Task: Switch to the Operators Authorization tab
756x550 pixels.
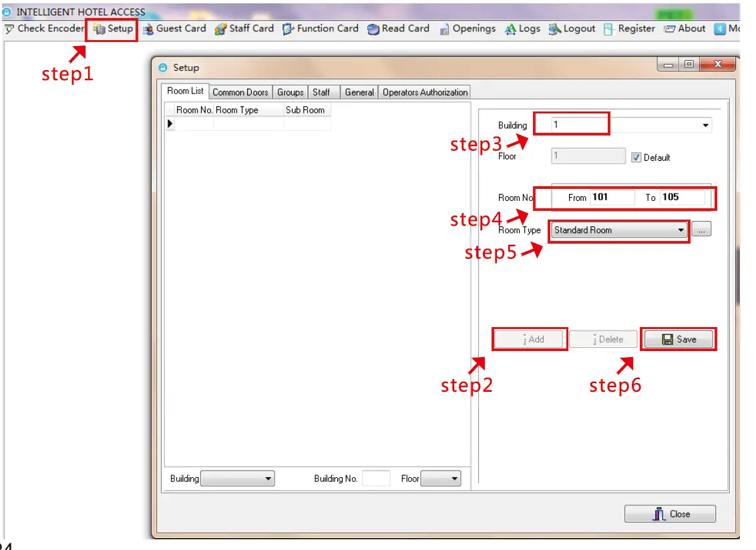Action: (425, 92)
